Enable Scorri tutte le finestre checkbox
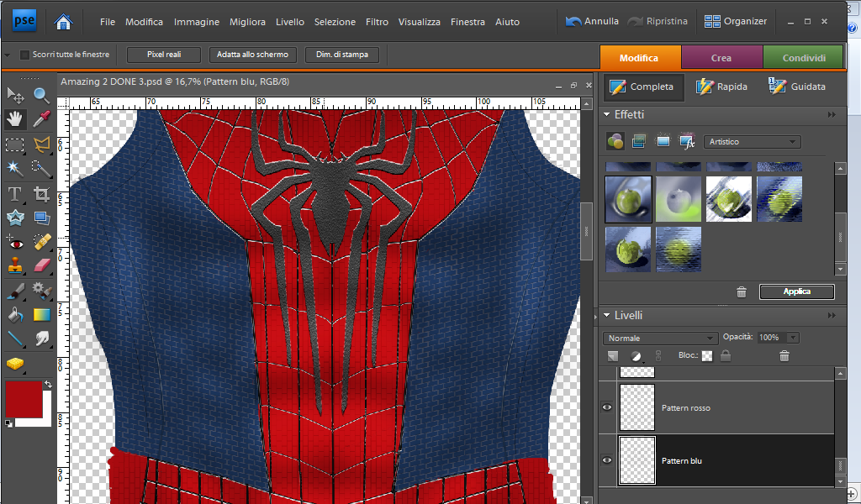The image size is (861, 504). (x=24, y=55)
